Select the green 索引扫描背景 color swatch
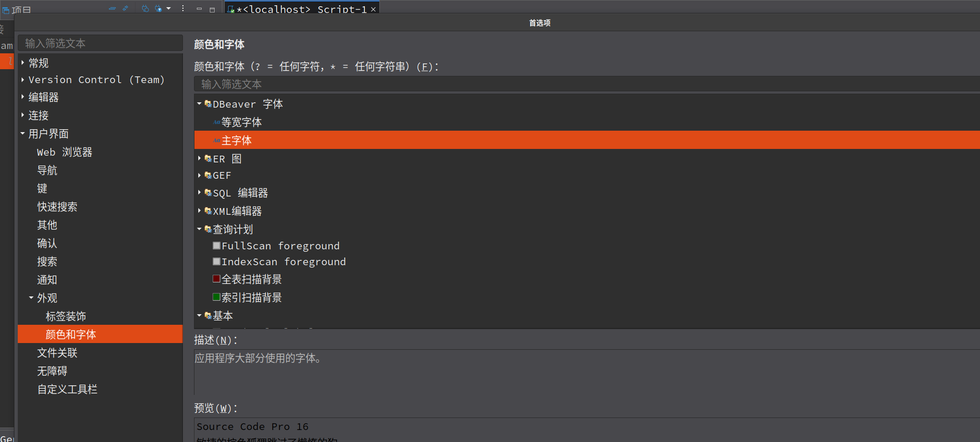 [216, 297]
